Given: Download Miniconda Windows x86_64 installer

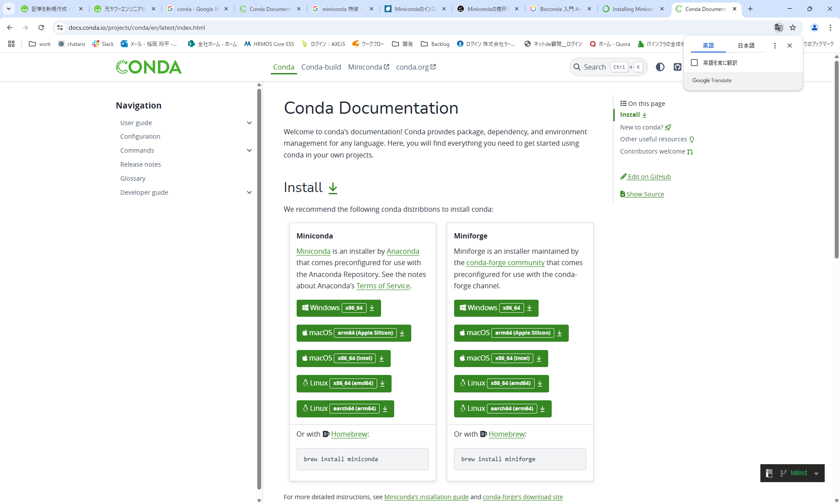Looking at the screenshot, I should [338, 308].
